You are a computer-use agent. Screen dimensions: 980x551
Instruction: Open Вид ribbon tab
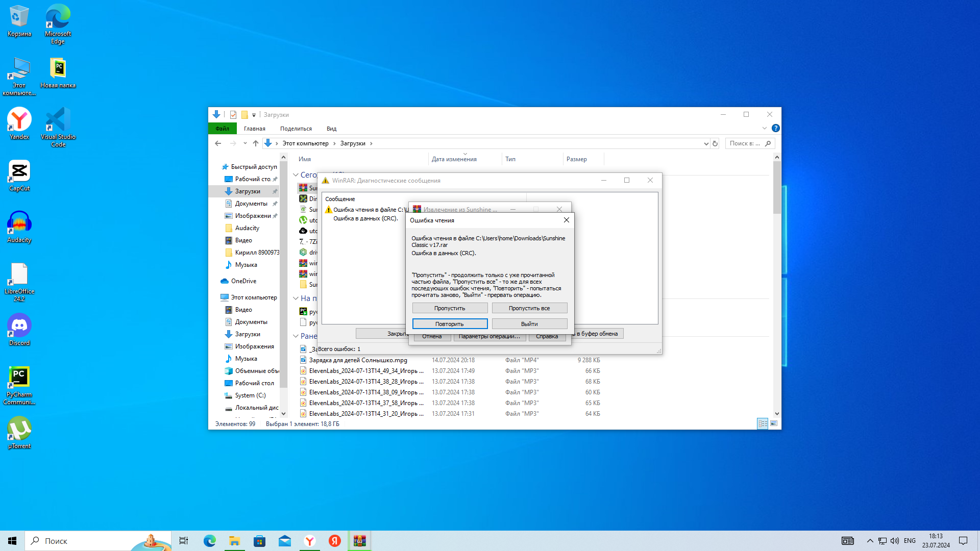[331, 129]
